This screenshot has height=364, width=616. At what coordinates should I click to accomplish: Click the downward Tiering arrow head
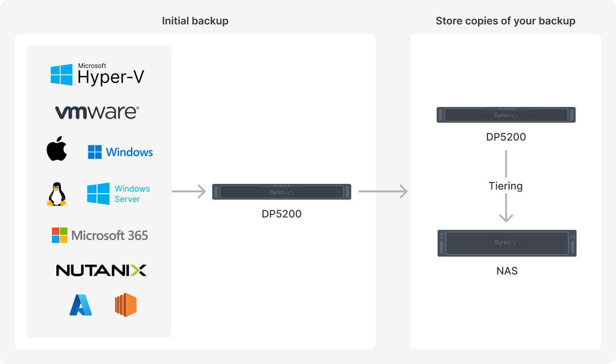(506, 217)
